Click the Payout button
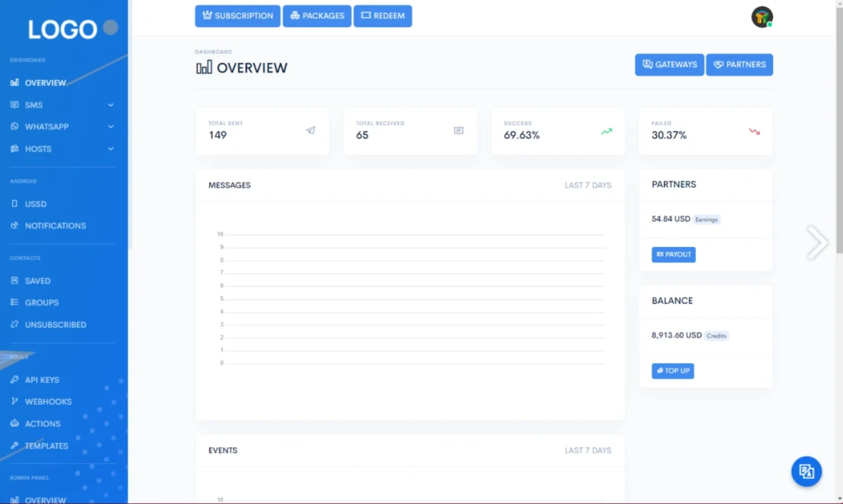 (x=674, y=254)
